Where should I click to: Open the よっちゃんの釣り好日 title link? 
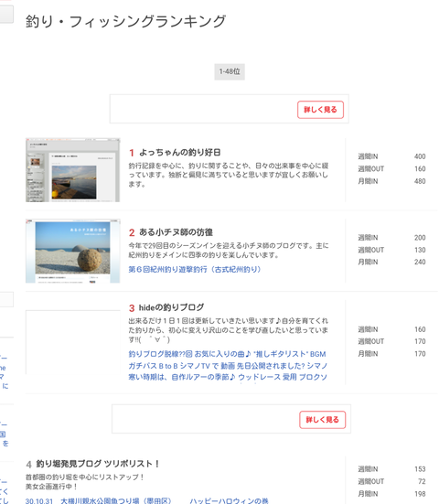[179, 153]
